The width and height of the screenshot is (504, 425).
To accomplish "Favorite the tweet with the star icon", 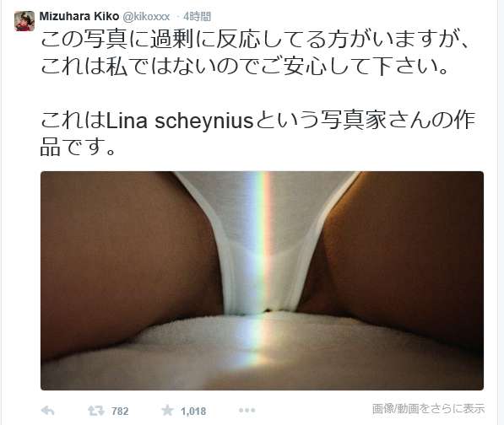I will [x=167, y=410].
